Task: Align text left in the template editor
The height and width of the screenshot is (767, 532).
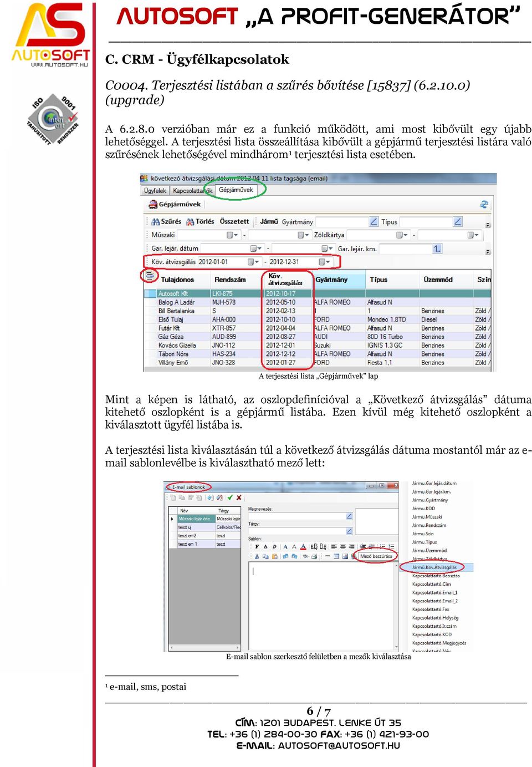Action: (x=334, y=547)
